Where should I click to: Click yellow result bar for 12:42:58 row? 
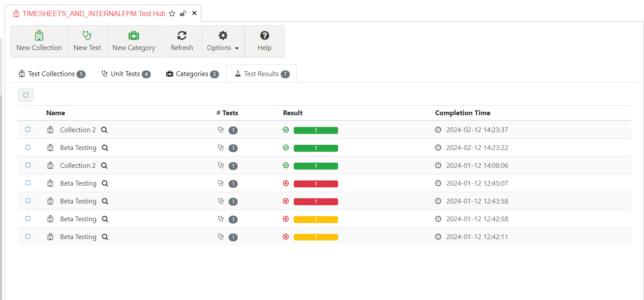coord(315,220)
